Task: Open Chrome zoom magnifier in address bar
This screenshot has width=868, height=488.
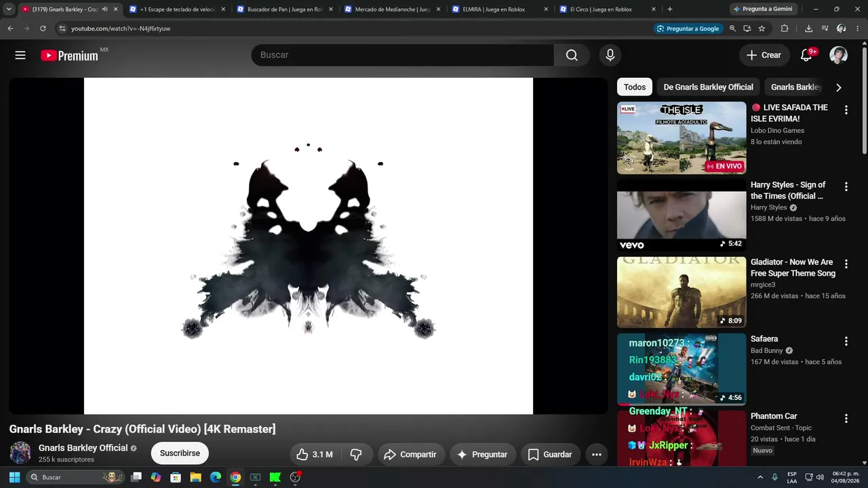Action: click(732, 28)
